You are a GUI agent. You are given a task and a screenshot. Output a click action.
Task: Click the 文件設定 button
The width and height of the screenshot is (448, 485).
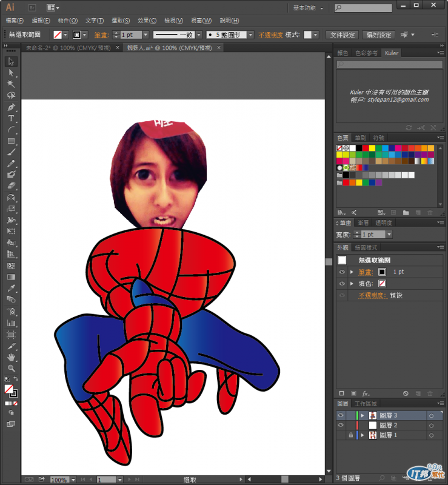tap(343, 35)
